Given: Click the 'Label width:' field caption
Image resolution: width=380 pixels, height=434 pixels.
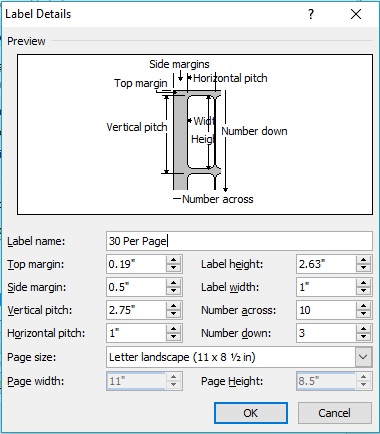Looking at the screenshot, I should tap(230, 287).
